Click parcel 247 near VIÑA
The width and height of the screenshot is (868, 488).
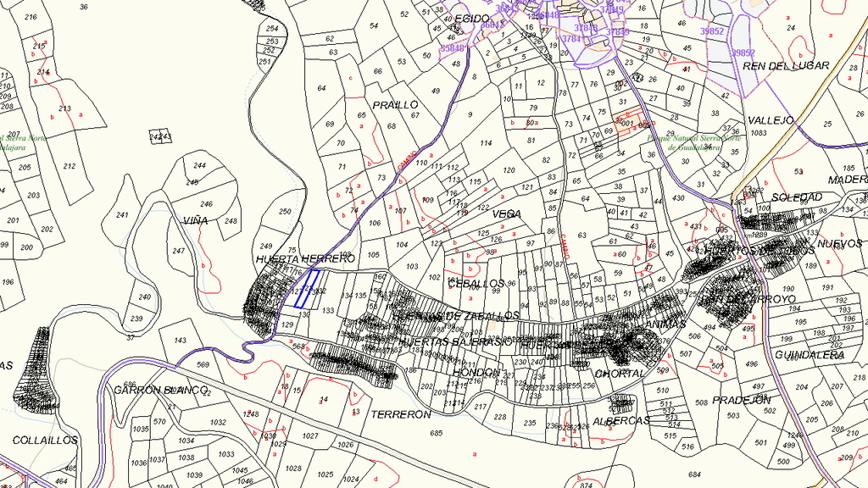(x=178, y=251)
